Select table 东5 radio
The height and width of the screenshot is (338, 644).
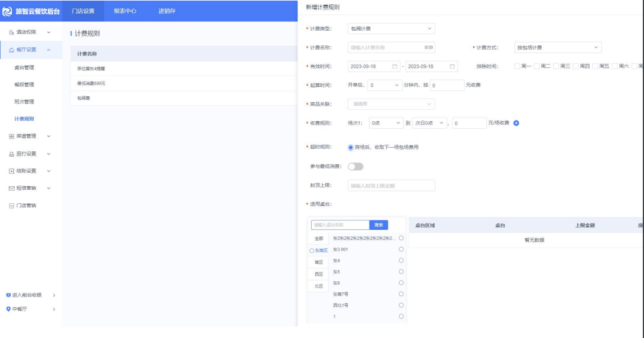(x=401, y=271)
